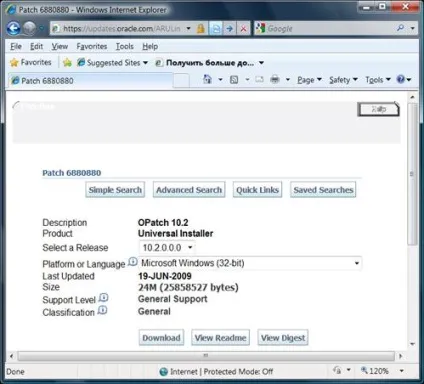Expand the address bar history dropdown

click(x=188, y=29)
